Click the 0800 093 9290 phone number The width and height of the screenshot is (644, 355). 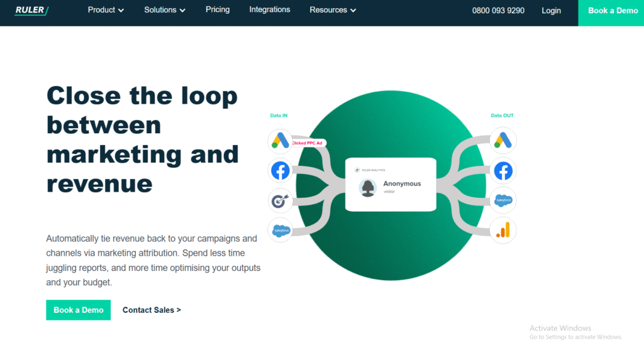(x=498, y=11)
